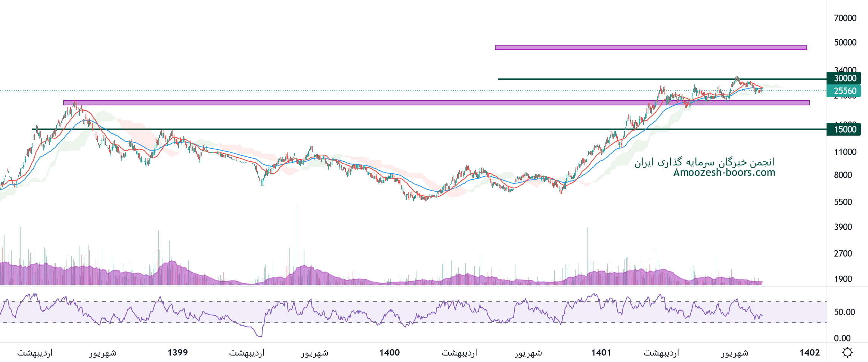Click the 11000 label on price axis
The image size is (868, 362).
845,152
